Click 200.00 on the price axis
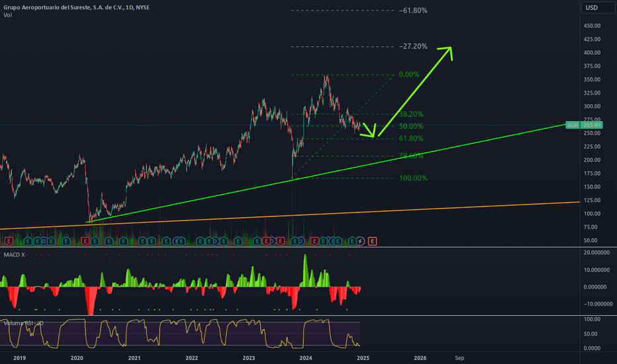This screenshot has height=364, width=617. (x=593, y=160)
